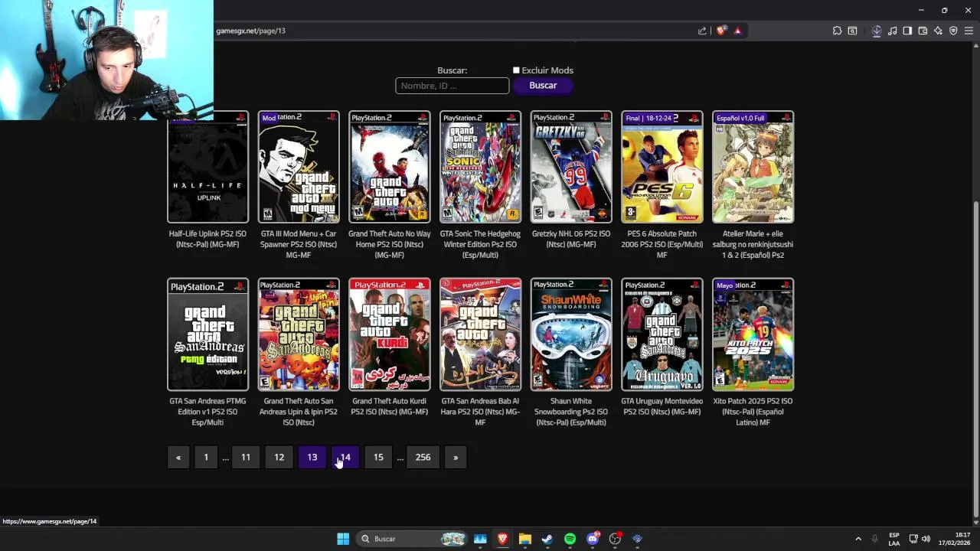
Task: Toggle the browser sidebar panel icon
Action: pos(907,31)
